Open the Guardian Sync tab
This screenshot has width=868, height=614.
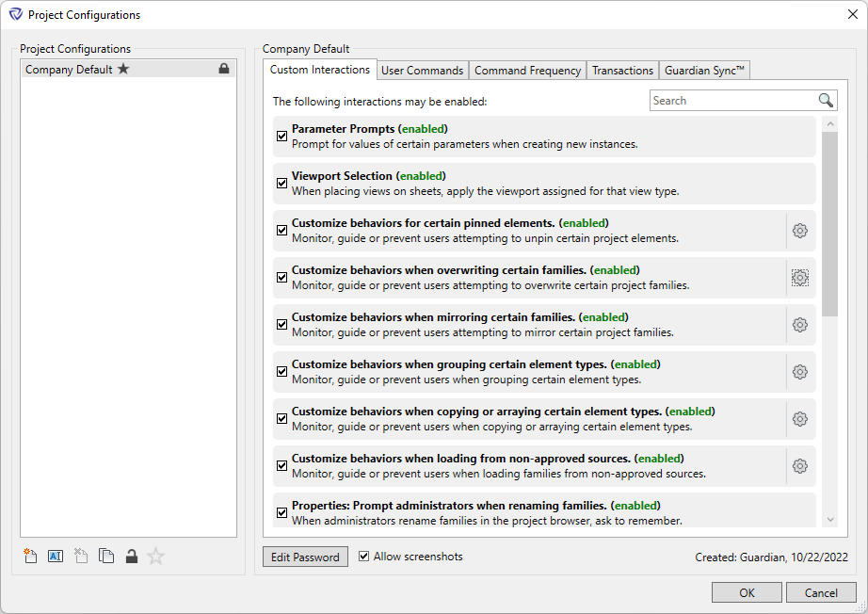[x=704, y=71]
